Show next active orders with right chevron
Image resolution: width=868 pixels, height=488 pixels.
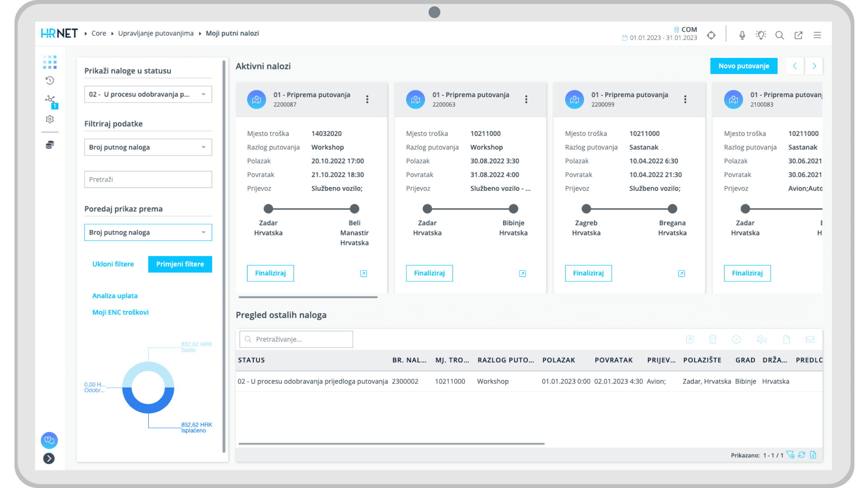(814, 66)
